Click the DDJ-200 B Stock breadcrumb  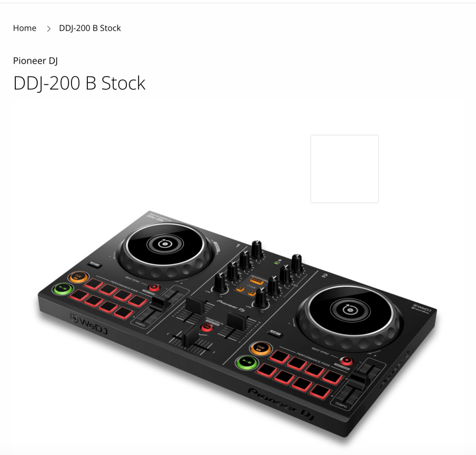click(90, 28)
